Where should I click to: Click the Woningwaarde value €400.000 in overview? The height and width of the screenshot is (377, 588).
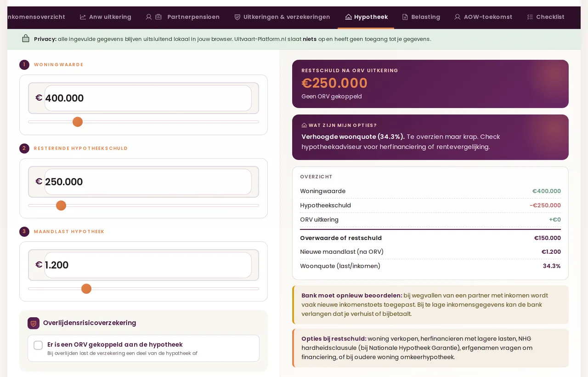[547, 191]
